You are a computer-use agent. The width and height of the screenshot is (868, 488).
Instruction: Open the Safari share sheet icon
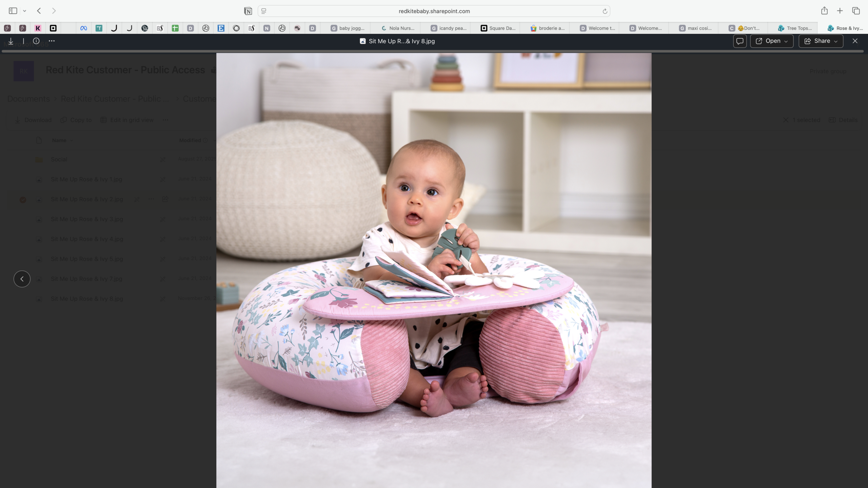(x=824, y=11)
